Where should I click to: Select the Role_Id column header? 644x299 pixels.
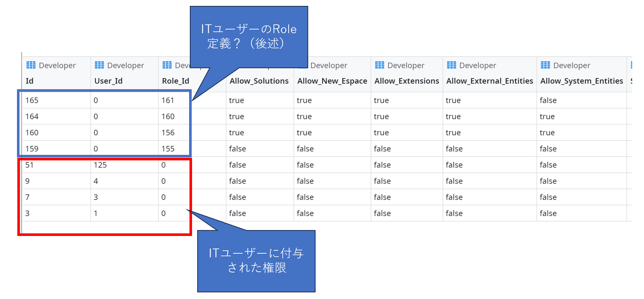[x=175, y=81]
